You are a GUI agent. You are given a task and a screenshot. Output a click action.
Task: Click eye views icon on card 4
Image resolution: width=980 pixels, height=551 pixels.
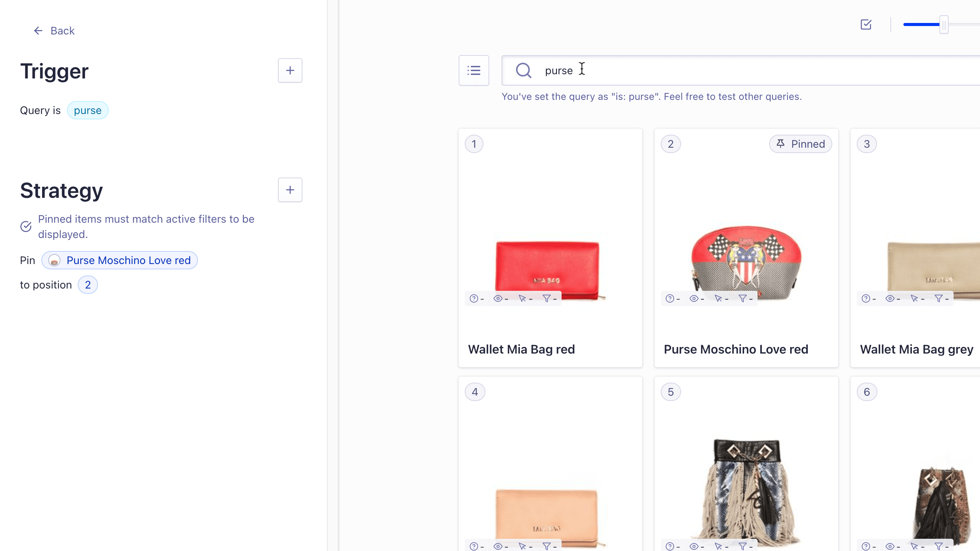click(498, 546)
